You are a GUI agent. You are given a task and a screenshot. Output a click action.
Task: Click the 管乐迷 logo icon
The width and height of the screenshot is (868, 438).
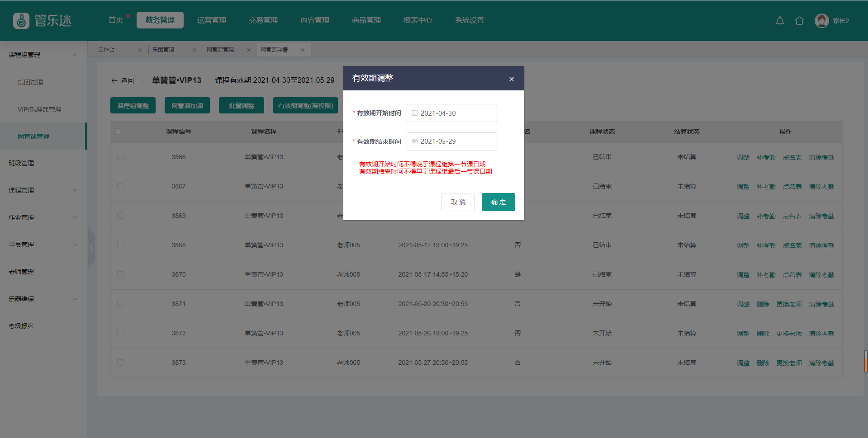click(x=21, y=21)
